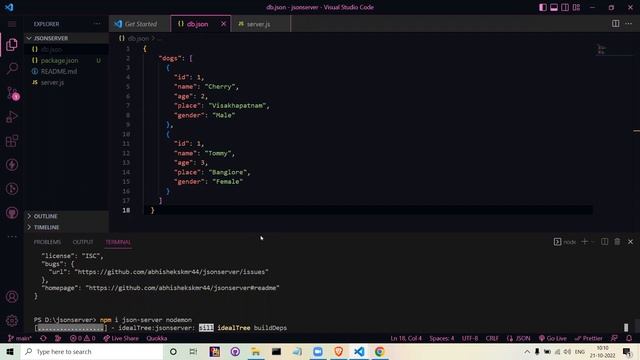640x360 pixels.
Task: Open the Manage settings gear
Action: (12, 321)
